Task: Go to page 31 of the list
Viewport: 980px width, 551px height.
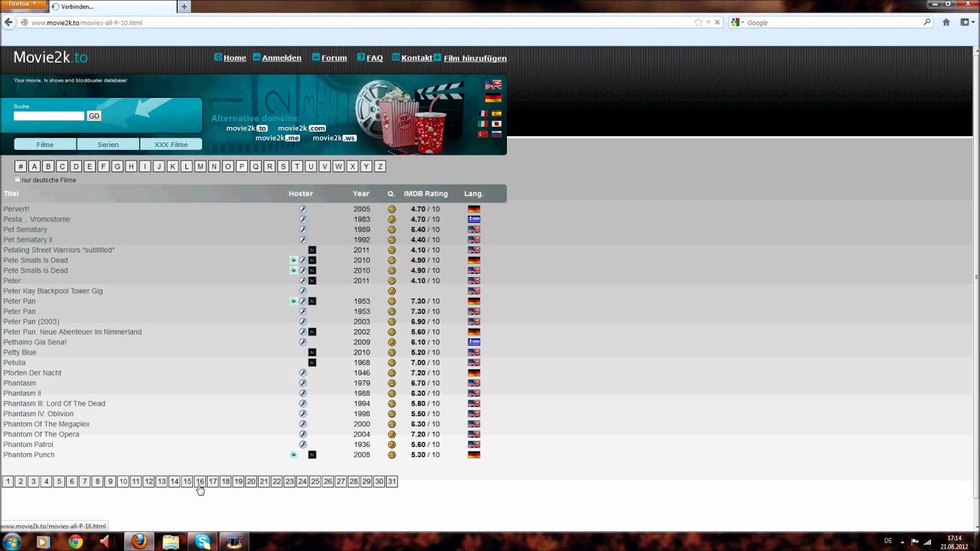Action: pyautogui.click(x=392, y=481)
